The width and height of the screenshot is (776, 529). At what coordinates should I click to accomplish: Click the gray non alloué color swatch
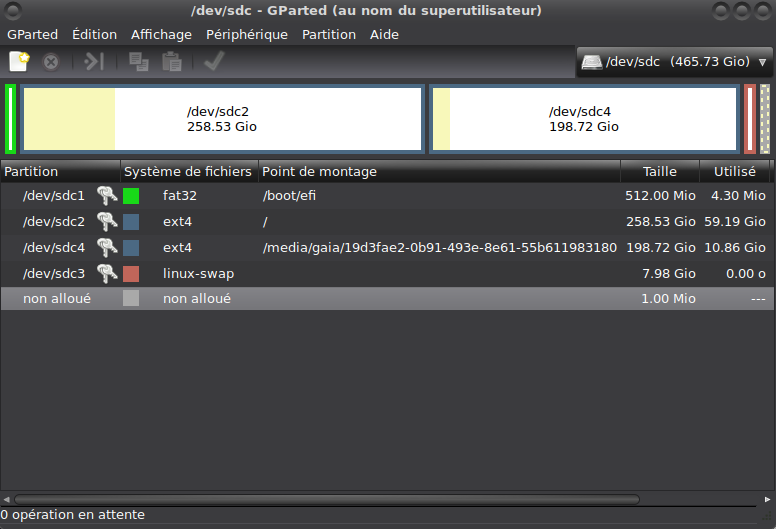click(131, 298)
